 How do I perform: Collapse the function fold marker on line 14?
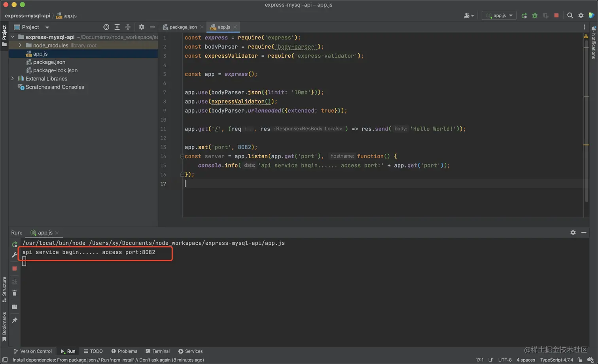pyautogui.click(x=182, y=157)
